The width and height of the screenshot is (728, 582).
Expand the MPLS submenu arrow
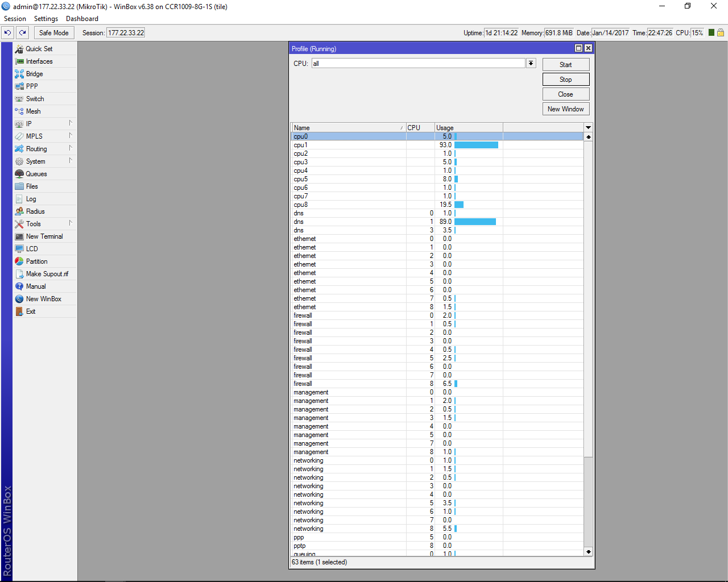point(71,136)
